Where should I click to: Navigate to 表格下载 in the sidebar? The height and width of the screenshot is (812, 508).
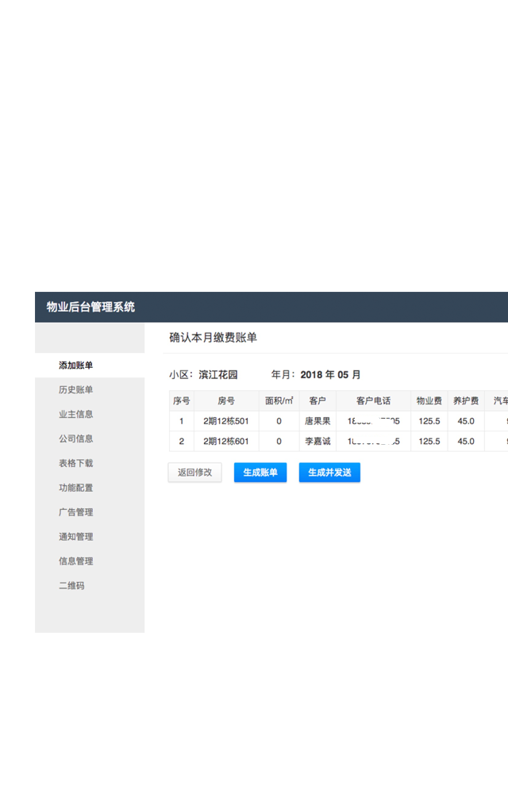point(76,464)
